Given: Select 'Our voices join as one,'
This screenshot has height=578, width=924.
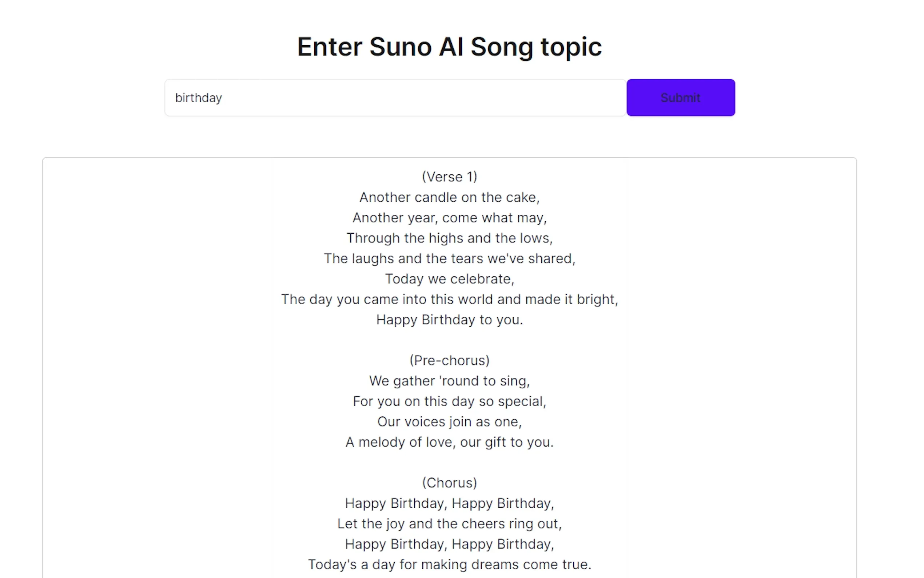Looking at the screenshot, I should click(x=449, y=421).
